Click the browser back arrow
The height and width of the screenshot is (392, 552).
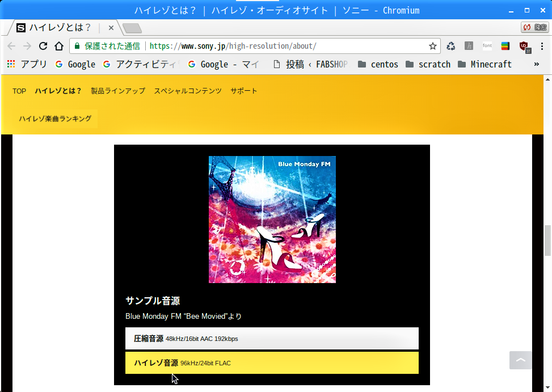coord(11,46)
